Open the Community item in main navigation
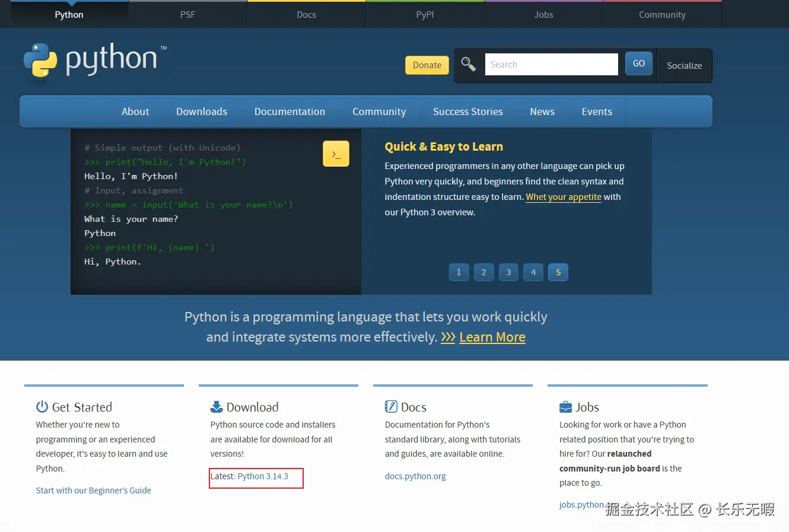This screenshot has width=789, height=532. pyautogui.click(x=379, y=112)
